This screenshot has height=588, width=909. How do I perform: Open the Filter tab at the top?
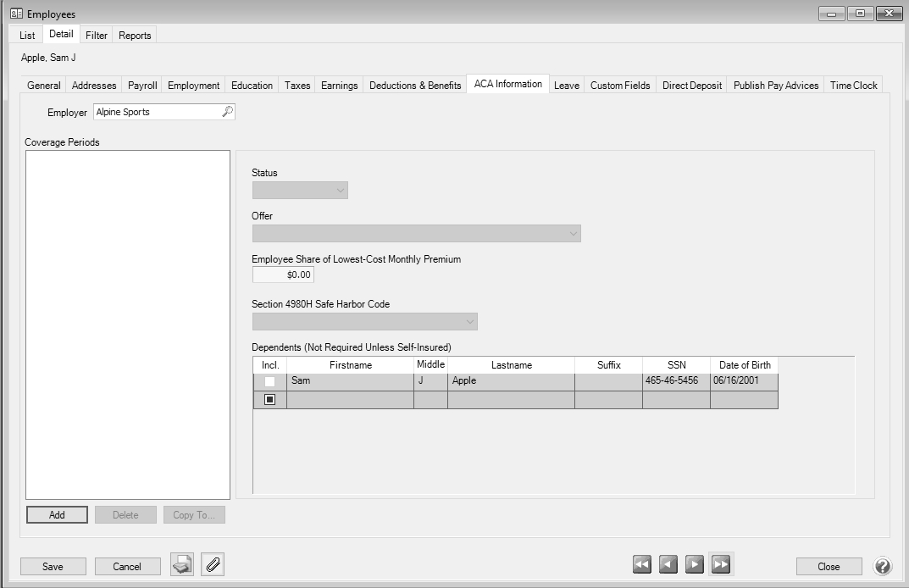97,36
